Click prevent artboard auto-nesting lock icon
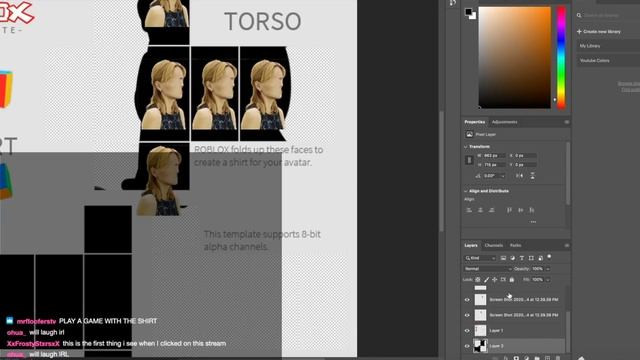The image size is (640, 360). tap(503, 280)
